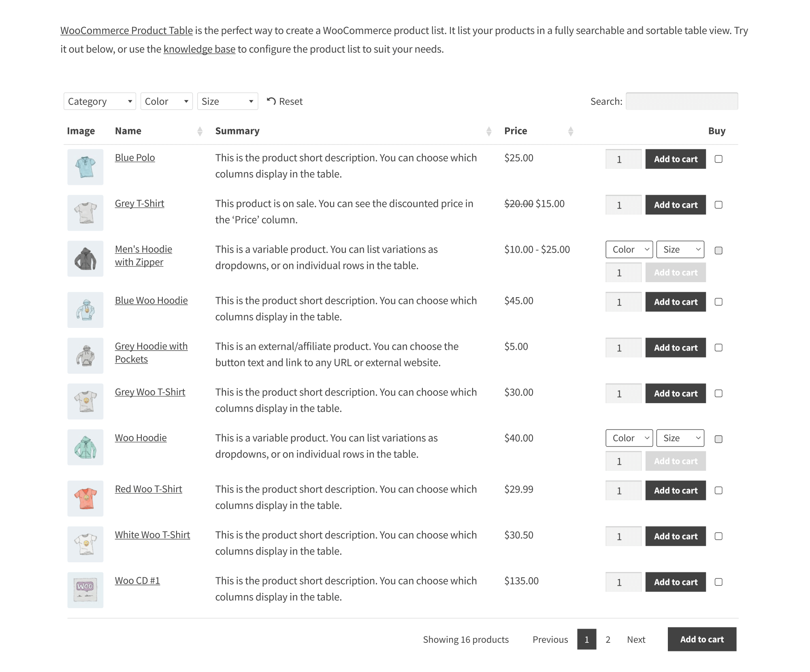810x672 pixels.
Task: Open the knowledge base link
Action: tap(199, 49)
